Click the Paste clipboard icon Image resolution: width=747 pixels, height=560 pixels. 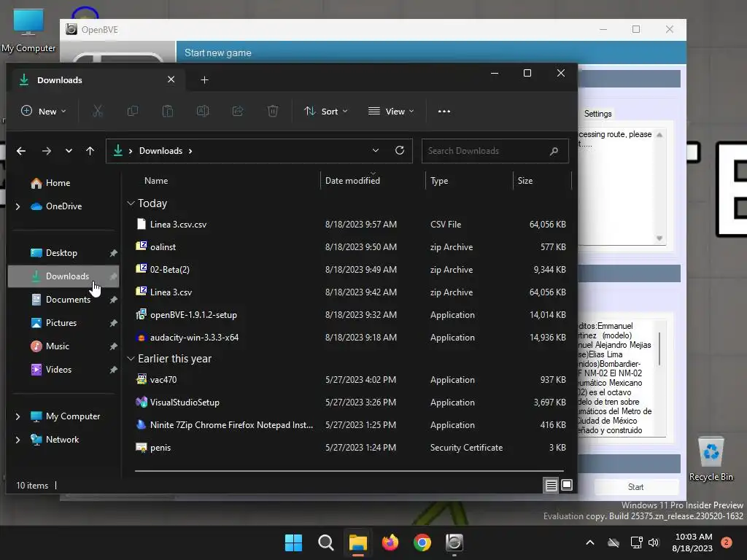[168, 112]
